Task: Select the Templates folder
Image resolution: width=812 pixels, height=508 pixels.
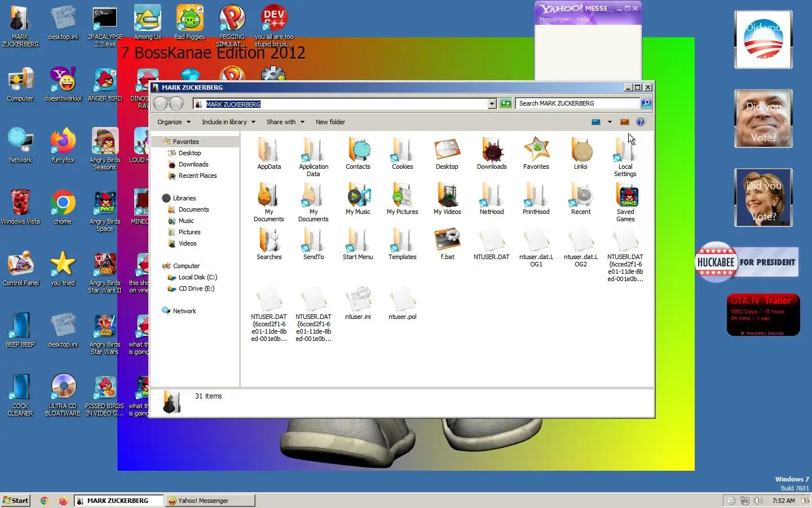Action: 403,244
